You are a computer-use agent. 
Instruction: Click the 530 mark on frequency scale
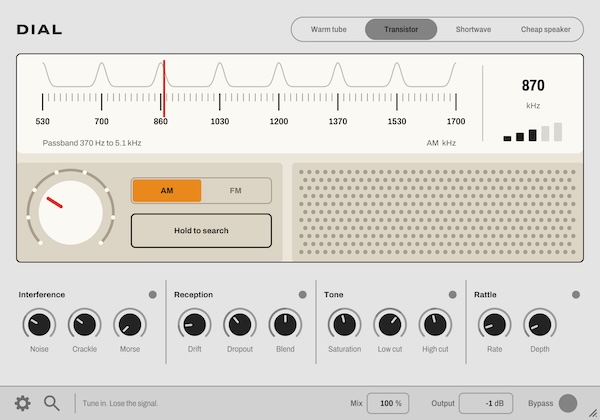pyautogui.click(x=42, y=122)
